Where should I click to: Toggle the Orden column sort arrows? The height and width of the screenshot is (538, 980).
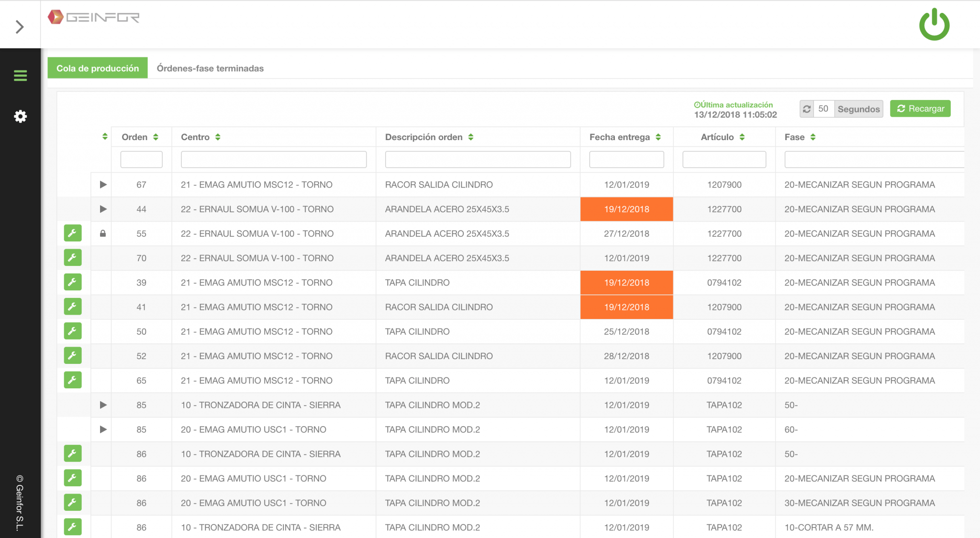[155, 137]
